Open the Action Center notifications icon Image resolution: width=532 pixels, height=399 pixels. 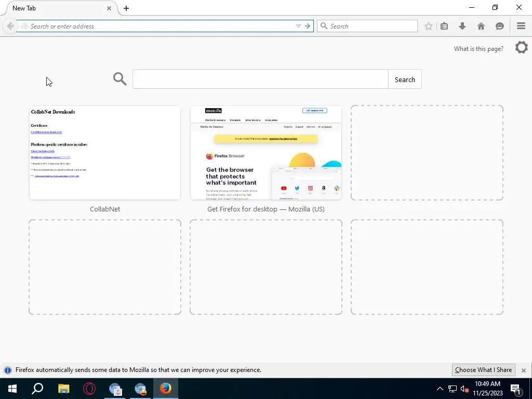tap(515, 389)
